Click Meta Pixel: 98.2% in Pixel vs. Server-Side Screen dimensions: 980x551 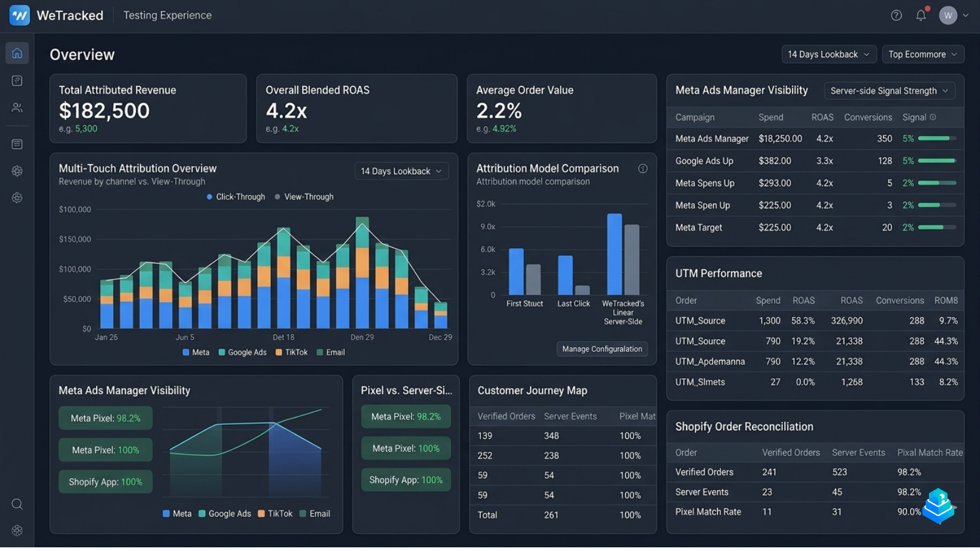click(406, 416)
